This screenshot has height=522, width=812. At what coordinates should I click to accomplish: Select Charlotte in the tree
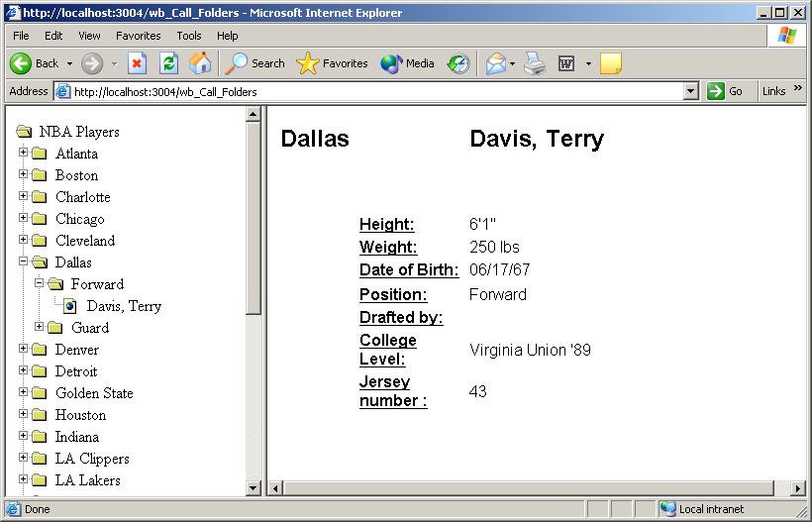[x=83, y=197]
